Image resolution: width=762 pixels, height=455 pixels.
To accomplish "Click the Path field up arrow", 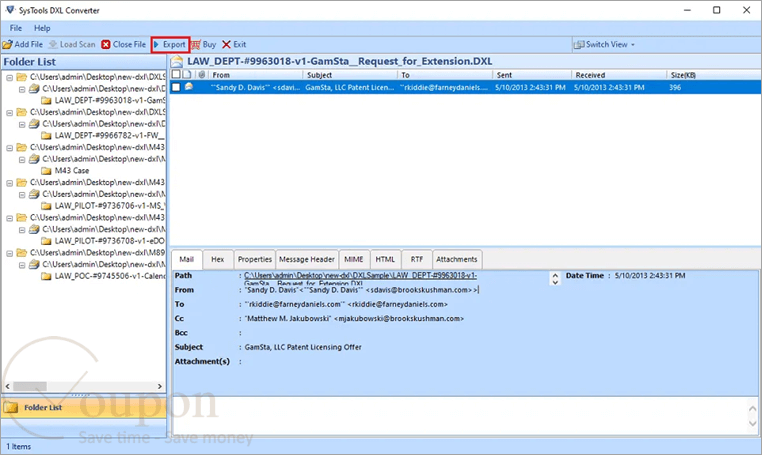I will (555, 275).
